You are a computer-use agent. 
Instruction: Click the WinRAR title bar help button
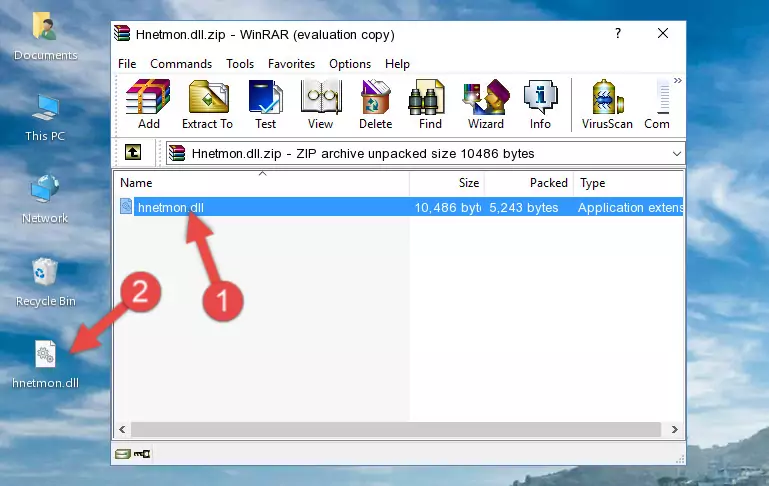click(x=618, y=33)
